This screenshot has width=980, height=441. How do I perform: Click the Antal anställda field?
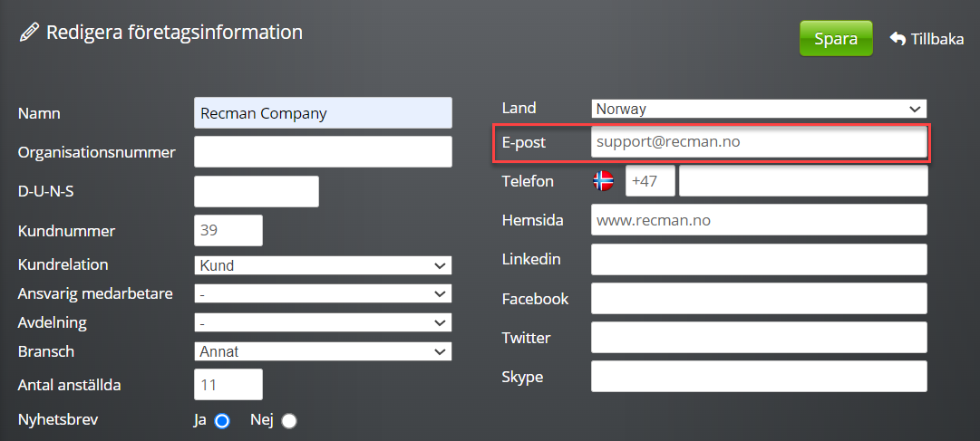pyautogui.click(x=228, y=385)
